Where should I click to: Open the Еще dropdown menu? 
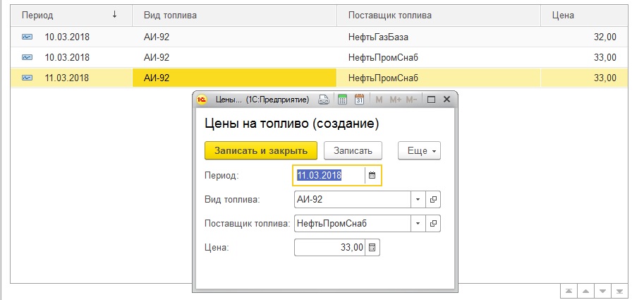[x=419, y=150]
